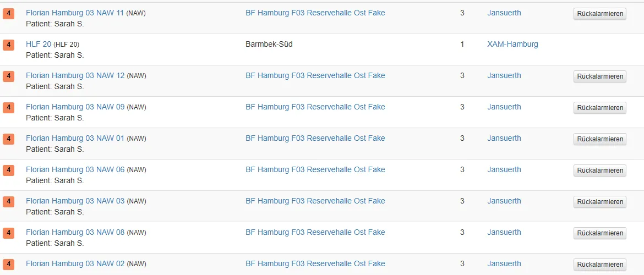Viewport: 644px width, 275px height.
Task: Open Jansuerth profile in NAW 01 row
Action: pos(504,138)
